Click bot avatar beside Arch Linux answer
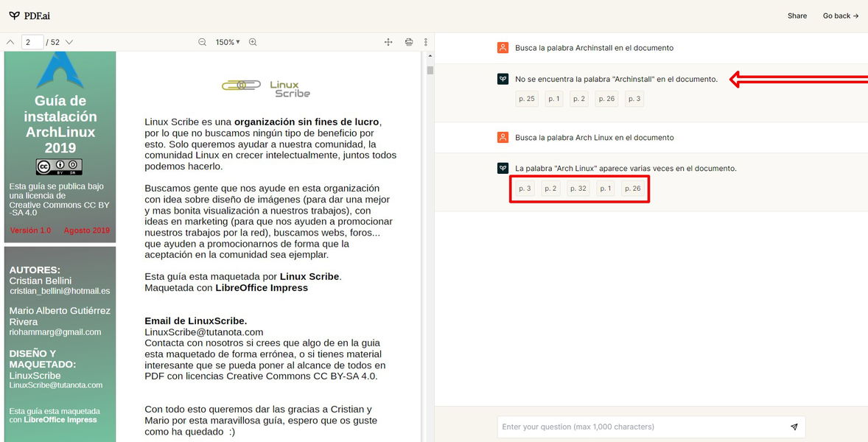 (x=503, y=168)
